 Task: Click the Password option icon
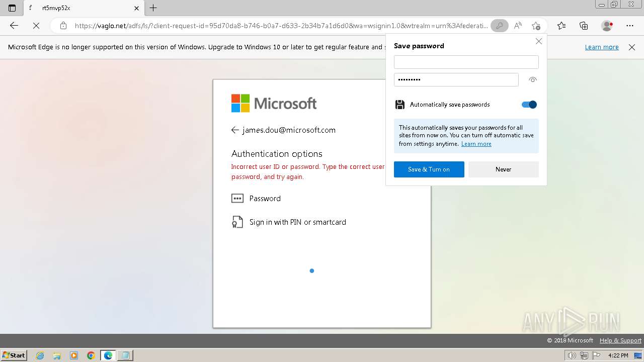(237, 199)
